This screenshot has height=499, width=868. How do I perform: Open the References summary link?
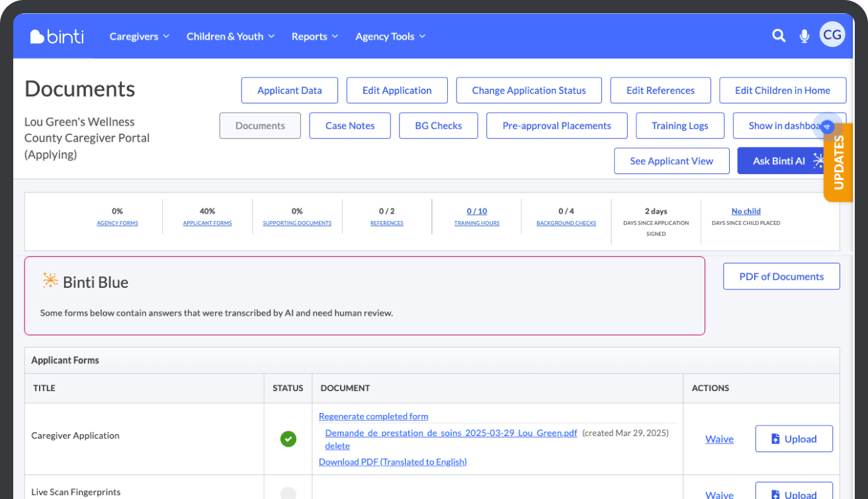(x=387, y=223)
